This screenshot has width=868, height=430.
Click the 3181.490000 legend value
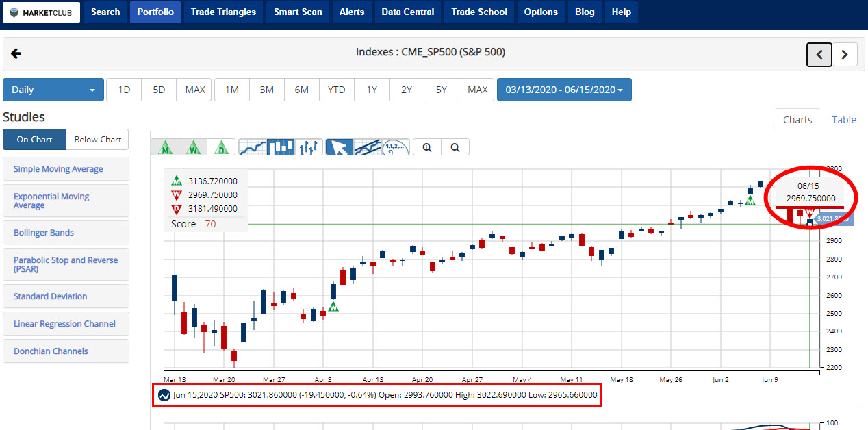point(213,209)
